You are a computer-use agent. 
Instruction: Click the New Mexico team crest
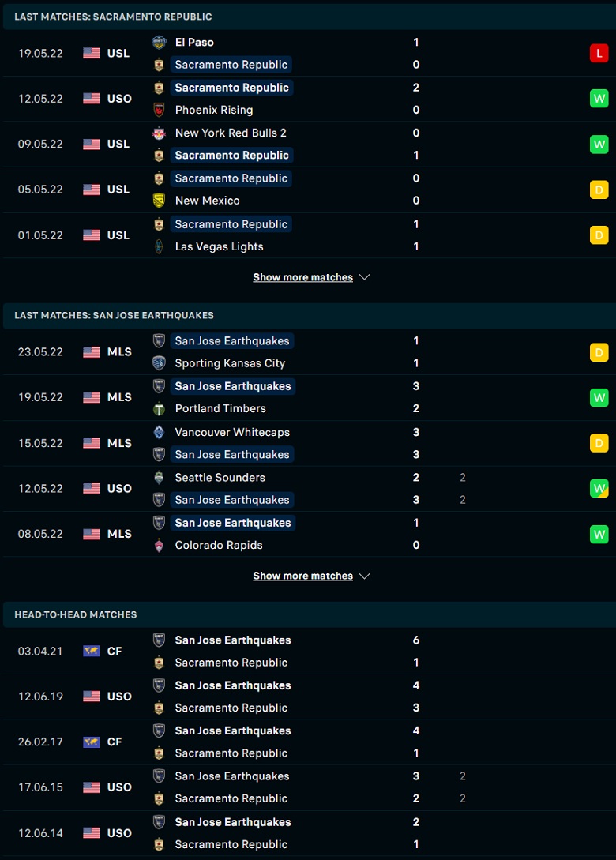click(159, 200)
